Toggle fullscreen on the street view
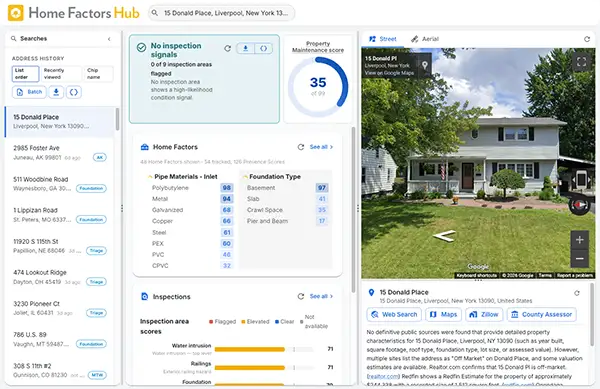The image size is (600, 389). point(581,62)
